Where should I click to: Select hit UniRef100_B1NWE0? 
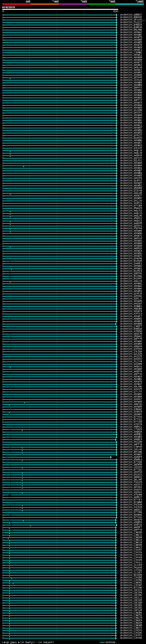coord(131,306)
